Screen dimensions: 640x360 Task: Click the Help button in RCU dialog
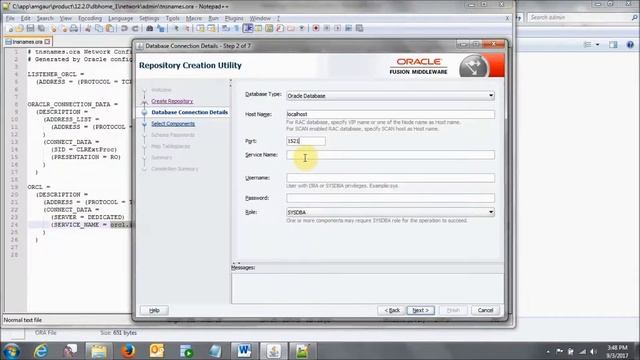click(x=154, y=310)
